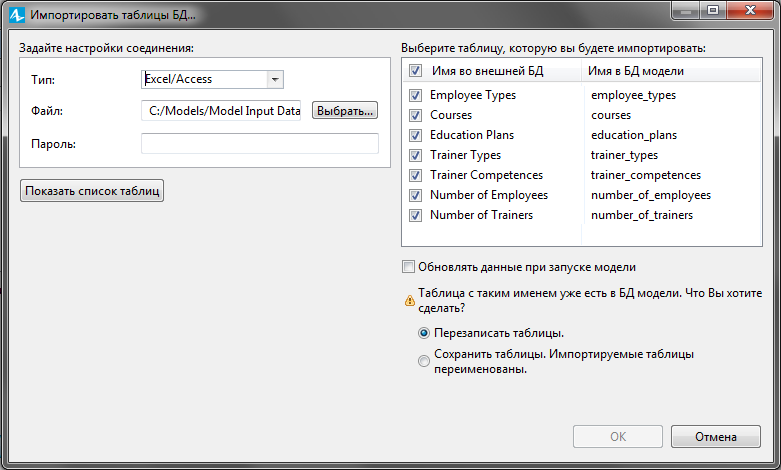Uncheck the Number of Trainers checkbox

pos(415,215)
